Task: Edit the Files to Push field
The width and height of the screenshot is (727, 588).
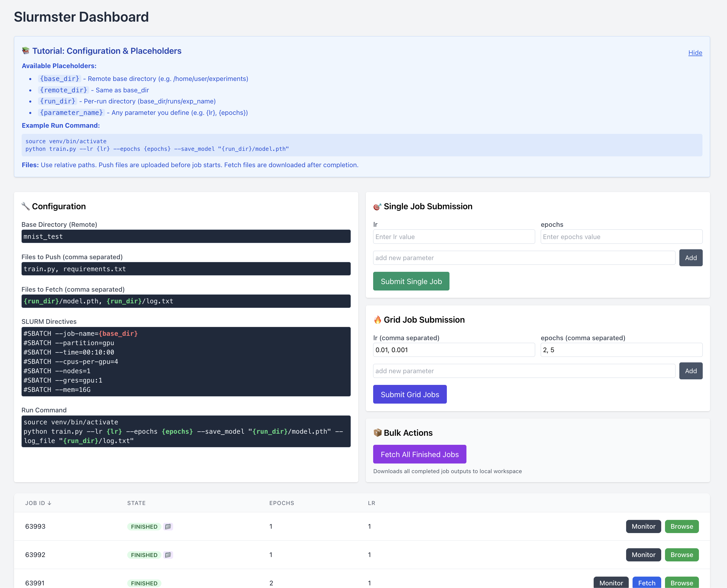Action: coord(186,269)
